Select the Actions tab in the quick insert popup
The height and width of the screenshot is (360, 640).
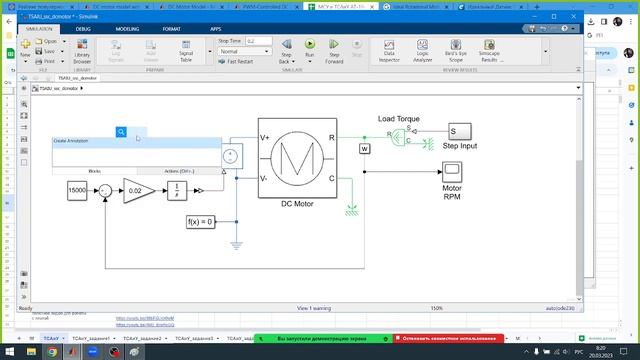179,171
